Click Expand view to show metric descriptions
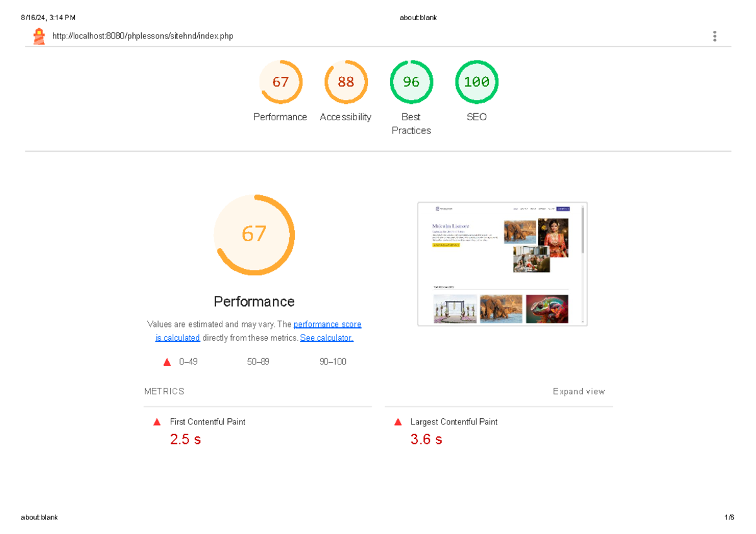 tap(578, 391)
